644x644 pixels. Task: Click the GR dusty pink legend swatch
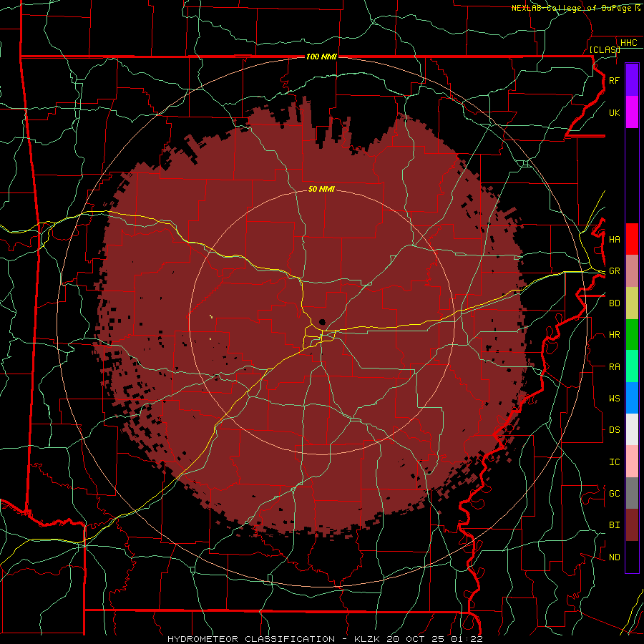[x=632, y=271]
